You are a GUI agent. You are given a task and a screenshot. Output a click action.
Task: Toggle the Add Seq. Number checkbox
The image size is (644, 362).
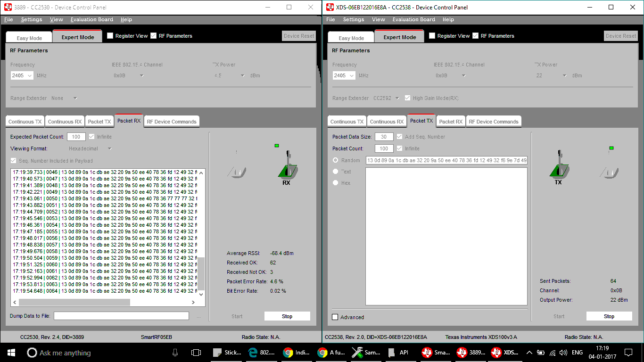click(400, 137)
